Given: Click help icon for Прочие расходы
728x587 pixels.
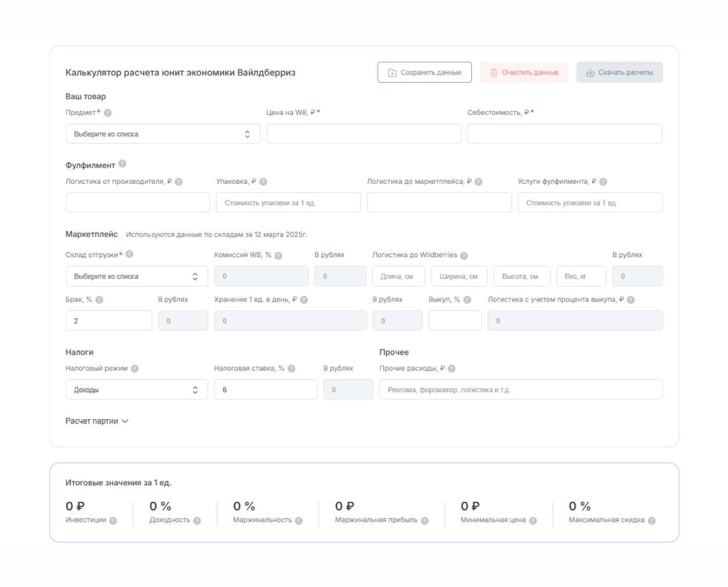Looking at the screenshot, I should point(452,369).
